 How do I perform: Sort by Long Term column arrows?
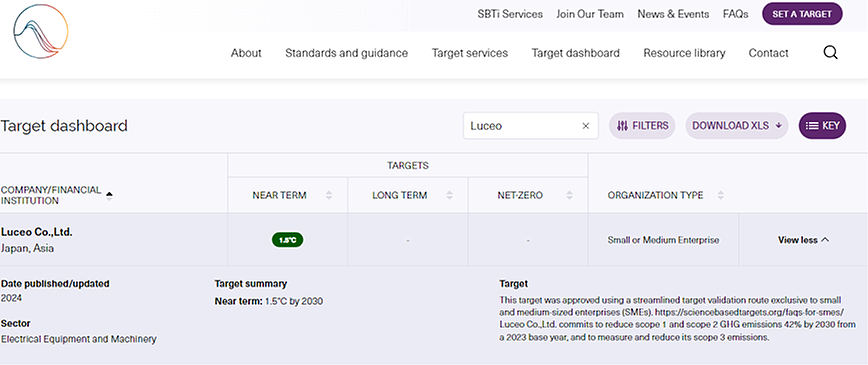(x=449, y=195)
